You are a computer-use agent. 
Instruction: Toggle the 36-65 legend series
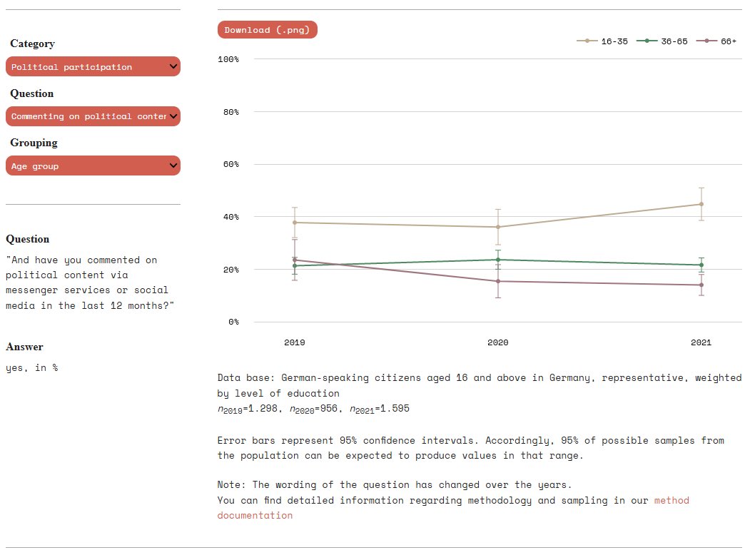tap(662, 41)
